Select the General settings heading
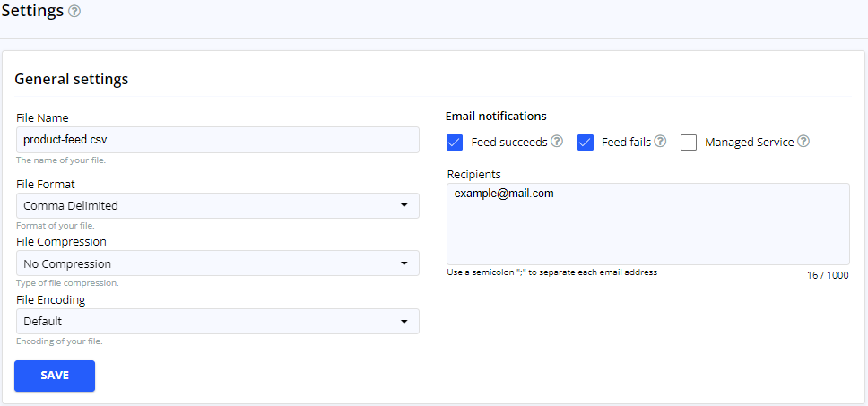868x406 pixels. tap(72, 79)
